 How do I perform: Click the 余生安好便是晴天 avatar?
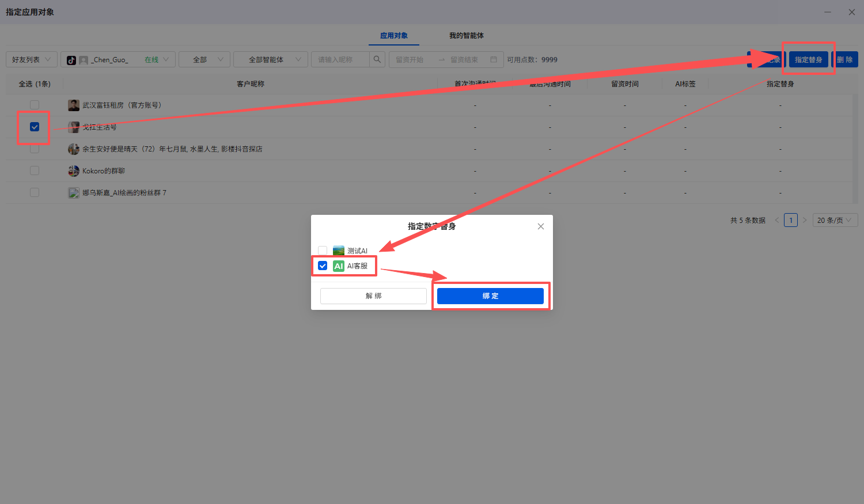73,149
